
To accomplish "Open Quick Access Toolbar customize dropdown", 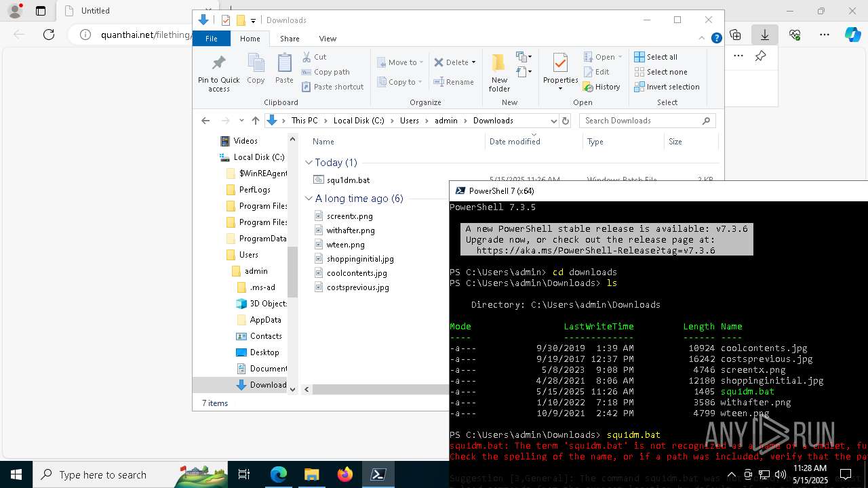I will coord(253,20).
